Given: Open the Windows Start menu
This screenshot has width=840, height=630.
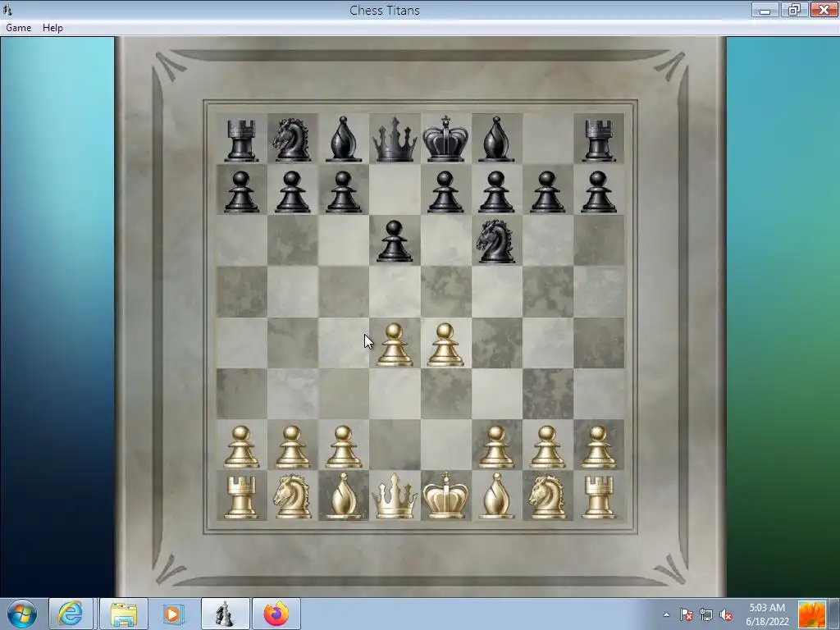Looking at the screenshot, I should tap(22, 614).
